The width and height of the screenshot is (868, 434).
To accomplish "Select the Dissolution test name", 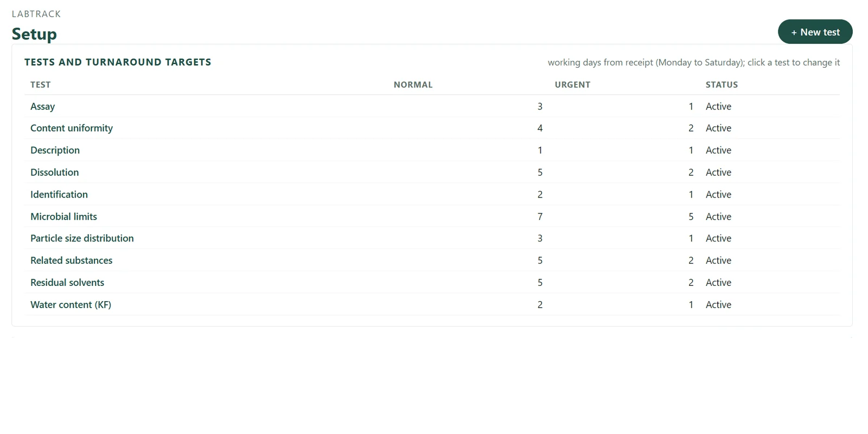I will (x=54, y=173).
